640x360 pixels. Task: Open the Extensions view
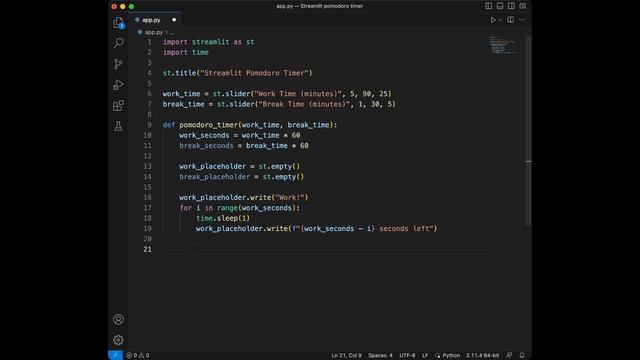point(118,106)
